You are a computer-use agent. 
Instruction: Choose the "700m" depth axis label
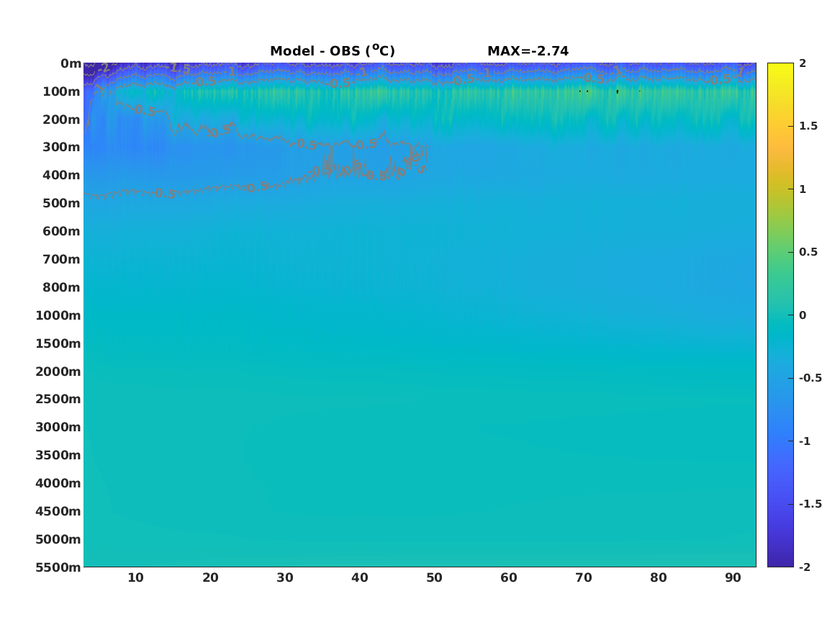(x=62, y=259)
